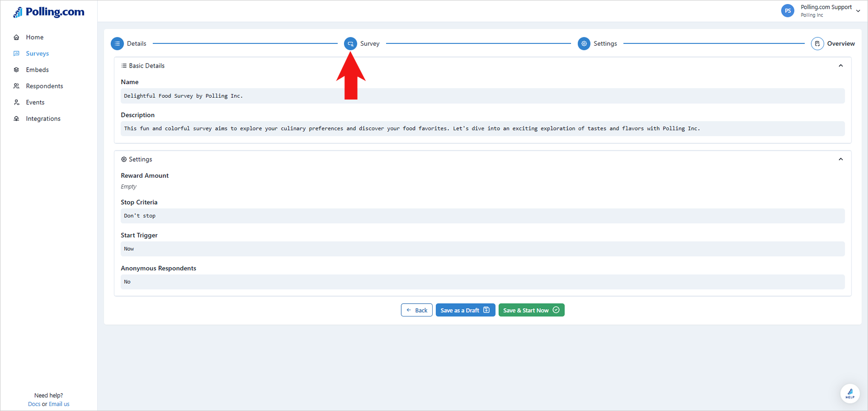The width and height of the screenshot is (868, 411).
Task: Click the Anonymous Respondents "No" value
Action: coord(483,282)
